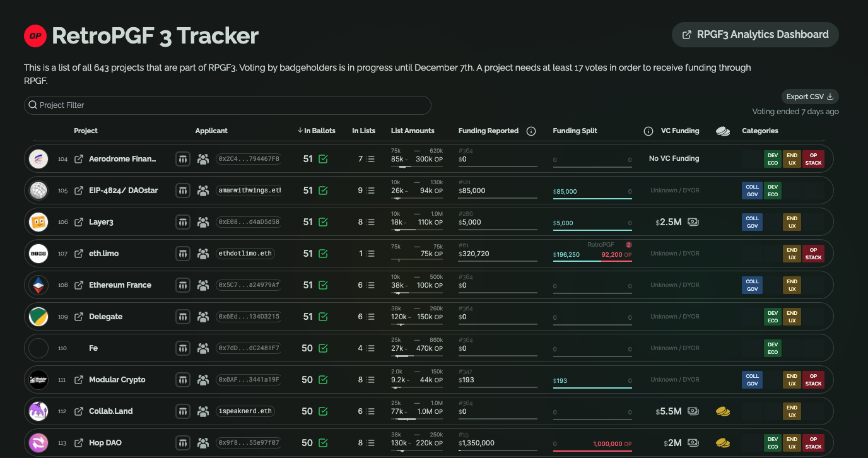Open the In Lists icon for EIP-4824/ DAOstar

tap(371, 191)
